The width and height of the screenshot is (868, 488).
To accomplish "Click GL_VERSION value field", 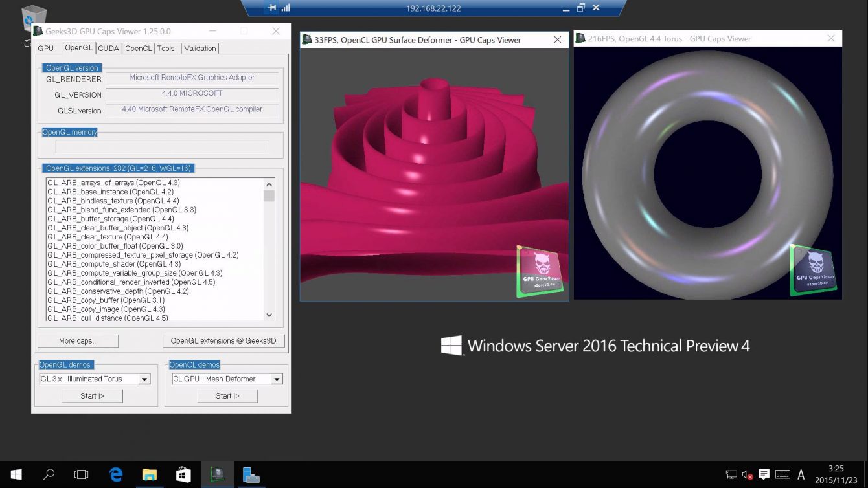I will point(192,94).
